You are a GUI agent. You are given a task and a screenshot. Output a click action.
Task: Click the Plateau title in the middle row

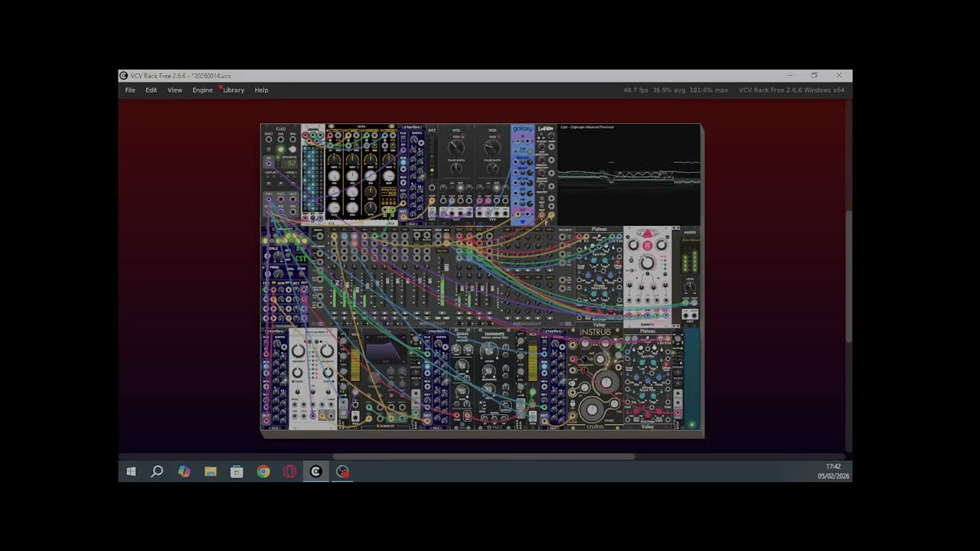tap(599, 229)
